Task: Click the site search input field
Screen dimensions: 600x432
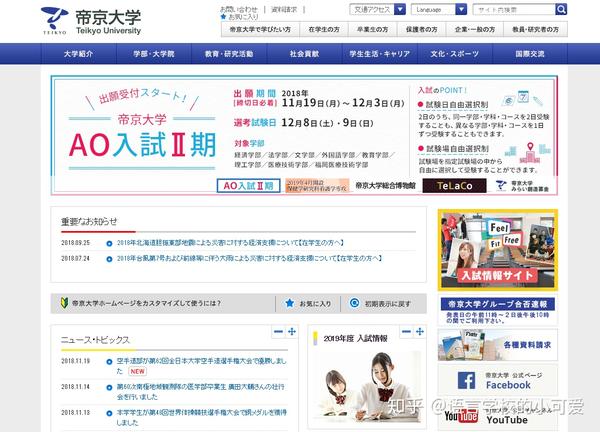Action: click(514, 9)
